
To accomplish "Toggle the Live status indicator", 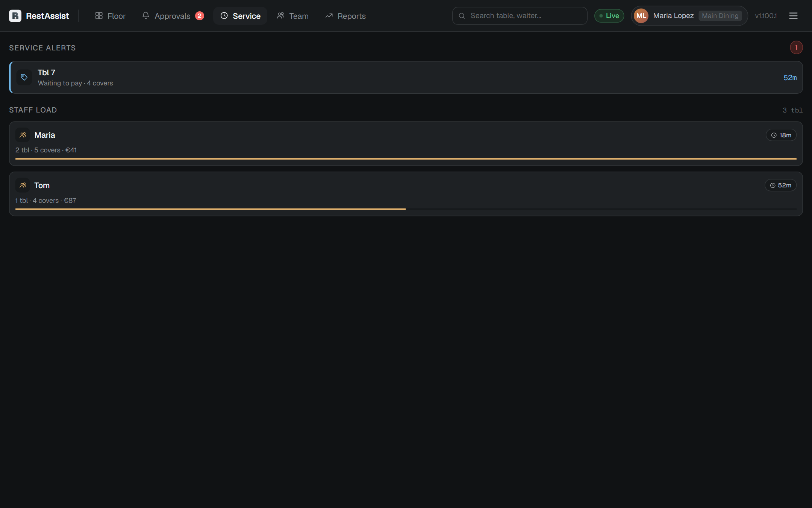I will [609, 16].
